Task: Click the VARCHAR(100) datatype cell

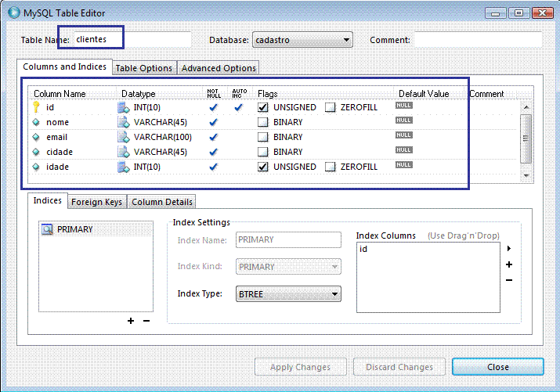Action: pyautogui.click(x=162, y=138)
